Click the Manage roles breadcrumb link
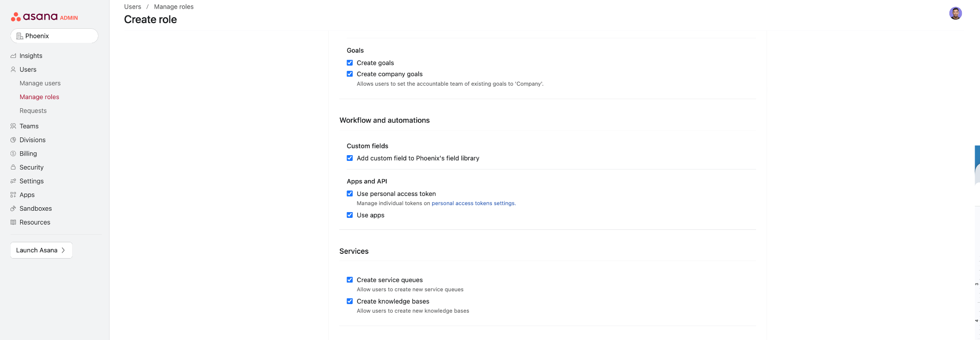This screenshot has width=980, height=340. click(174, 7)
